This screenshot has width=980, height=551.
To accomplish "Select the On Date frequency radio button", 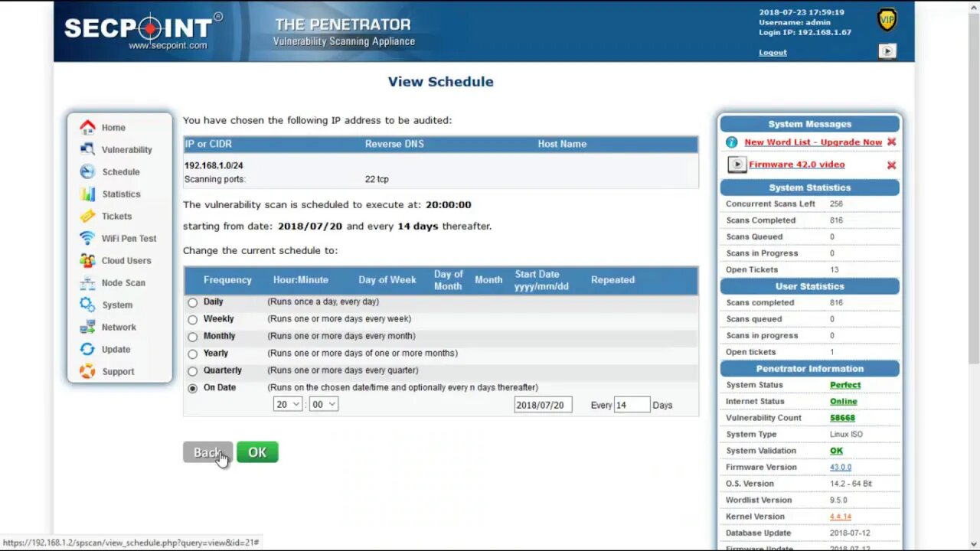I will 192,388.
